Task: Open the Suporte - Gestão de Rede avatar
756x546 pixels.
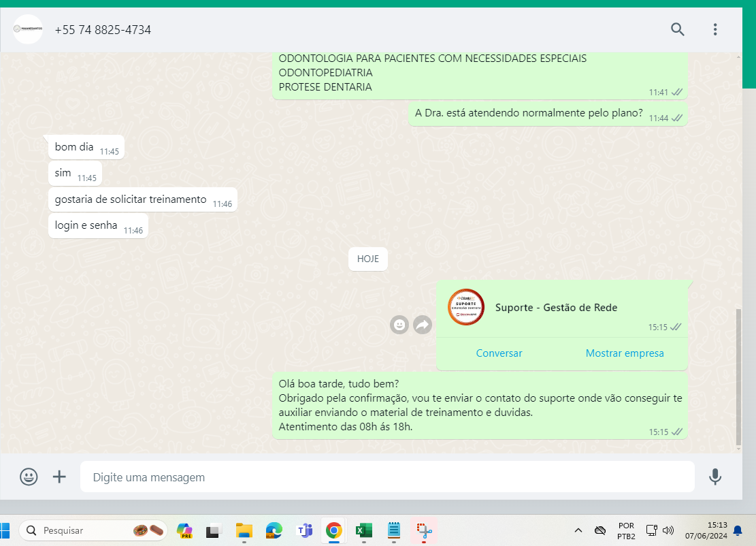Action: pos(465,307)
